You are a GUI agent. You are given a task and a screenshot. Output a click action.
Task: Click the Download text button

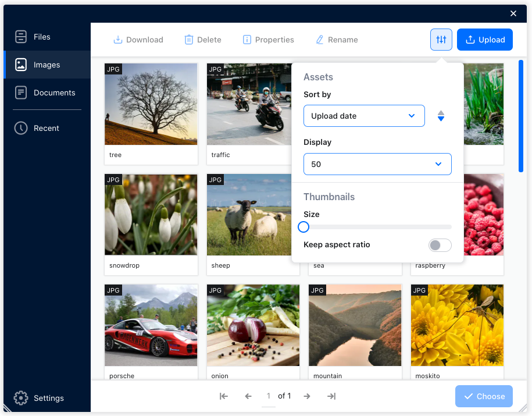(x=145, y=40)
